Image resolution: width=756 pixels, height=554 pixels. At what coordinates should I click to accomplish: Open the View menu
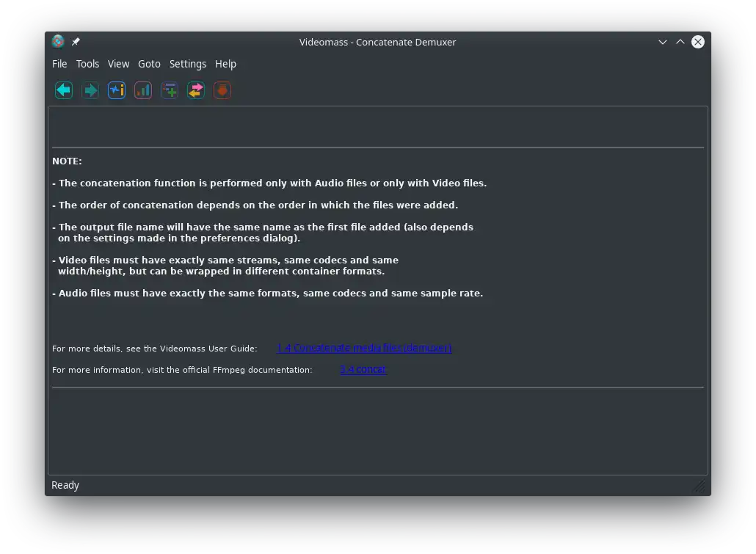[x=119, y=64]
